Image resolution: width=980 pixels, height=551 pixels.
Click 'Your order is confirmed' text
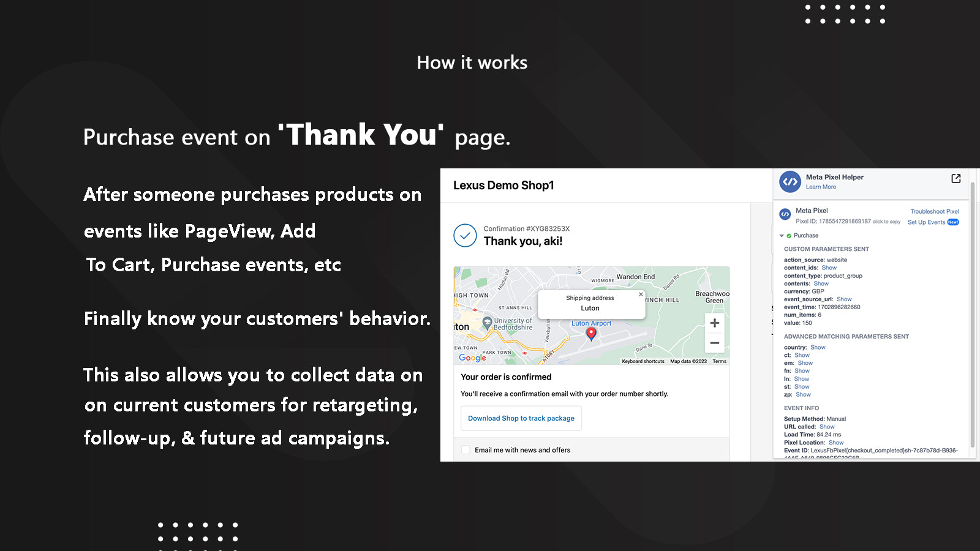pyautogui.click(x=506, y=377)
